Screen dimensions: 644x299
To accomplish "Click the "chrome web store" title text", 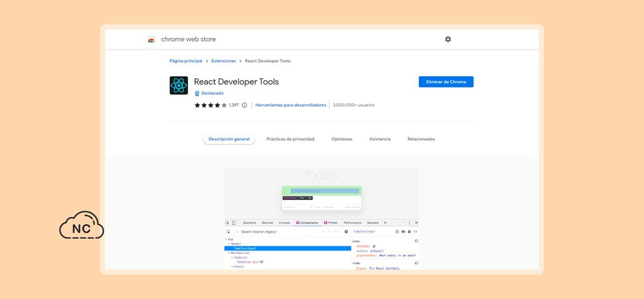I will coord(189,39).
